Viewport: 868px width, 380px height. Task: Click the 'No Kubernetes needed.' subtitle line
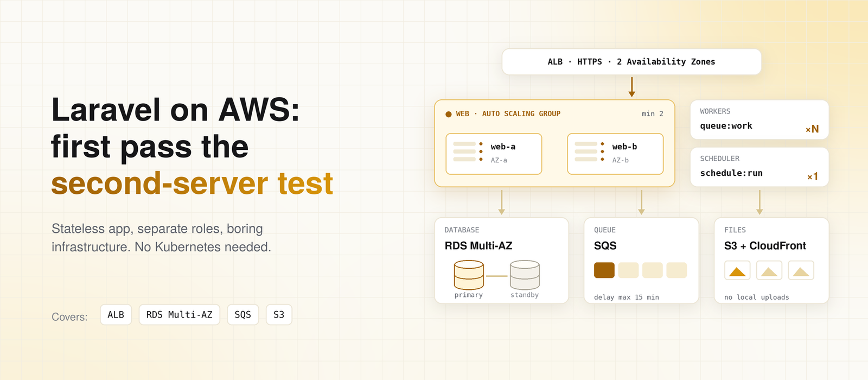(x=203, y=247)
